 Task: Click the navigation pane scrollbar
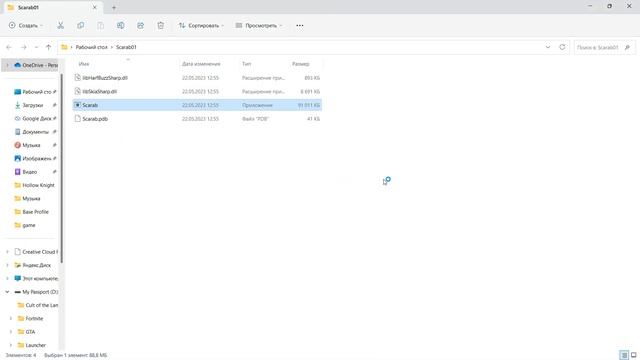[62, 168]
